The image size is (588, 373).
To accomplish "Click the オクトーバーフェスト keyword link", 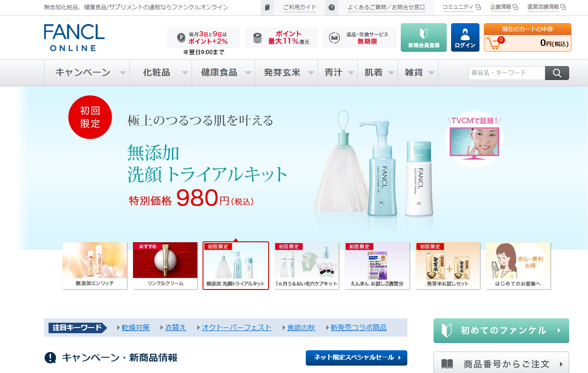I will tap(237, 328).
